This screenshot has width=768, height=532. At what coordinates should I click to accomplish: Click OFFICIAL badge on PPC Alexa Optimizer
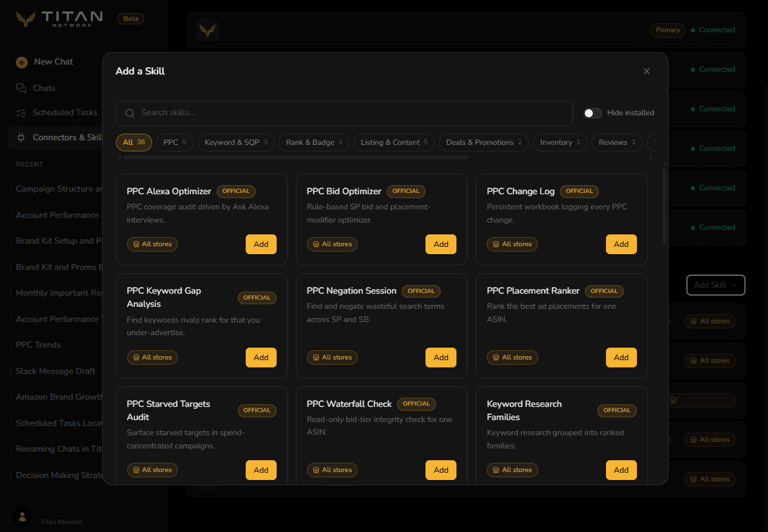(236, 192)
